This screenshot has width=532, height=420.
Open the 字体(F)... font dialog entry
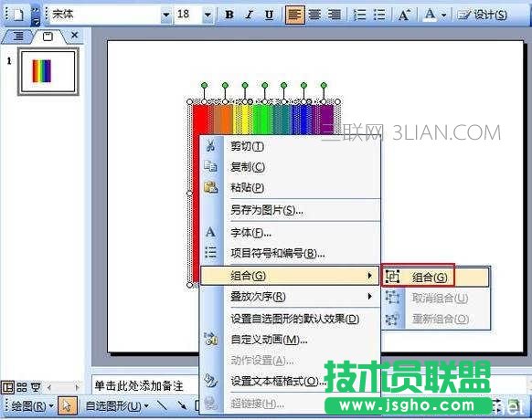pyautogui.click(x=250, y=233)
